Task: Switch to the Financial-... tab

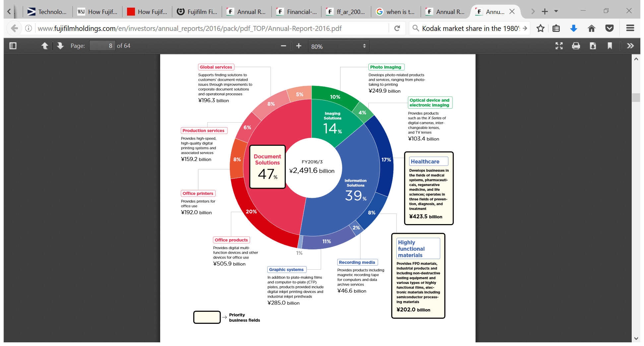Action: click(x=296, y=12)
